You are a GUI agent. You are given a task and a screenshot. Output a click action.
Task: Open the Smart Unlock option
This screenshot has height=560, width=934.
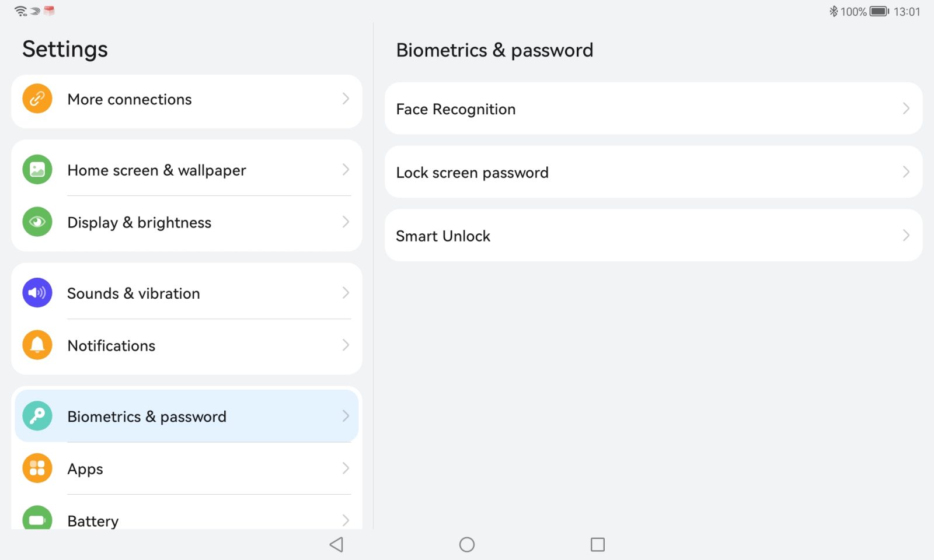point(654,236)
